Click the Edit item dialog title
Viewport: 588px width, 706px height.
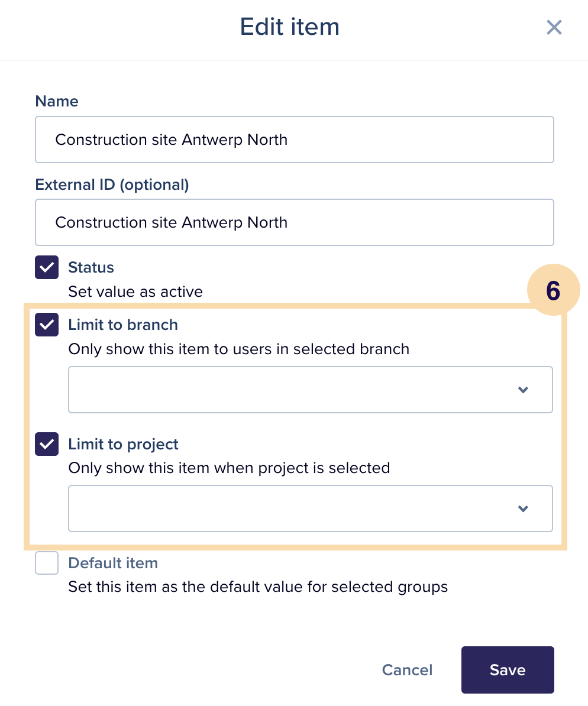tap(290, 27)
